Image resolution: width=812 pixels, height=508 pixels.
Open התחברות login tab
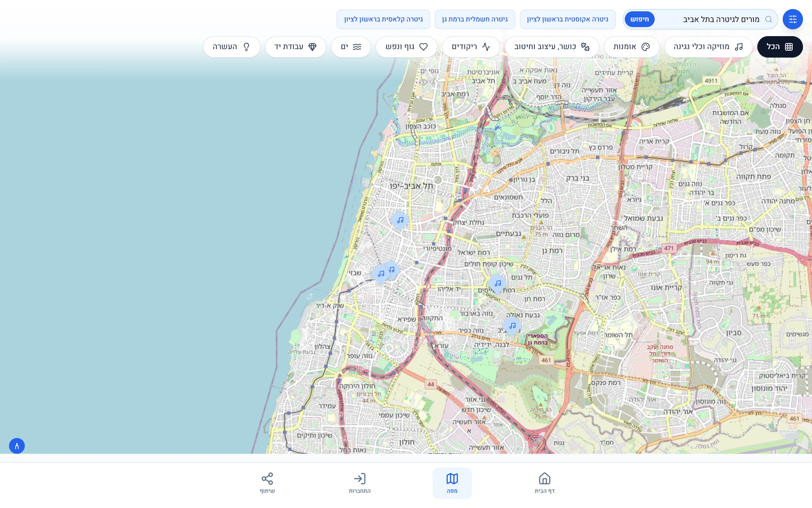point(359,483)
